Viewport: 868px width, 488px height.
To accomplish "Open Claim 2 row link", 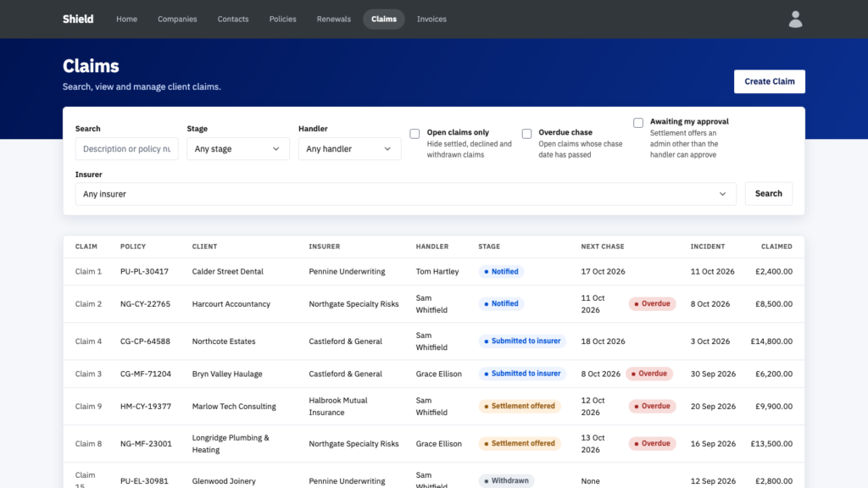I will tap(88, 304).
